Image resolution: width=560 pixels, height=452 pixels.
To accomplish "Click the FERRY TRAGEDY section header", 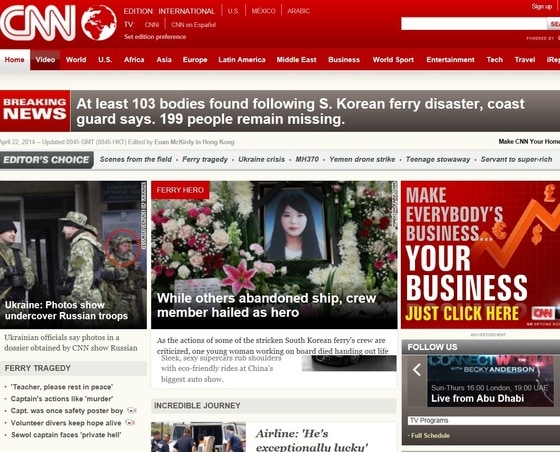I will tap(73, 368).
